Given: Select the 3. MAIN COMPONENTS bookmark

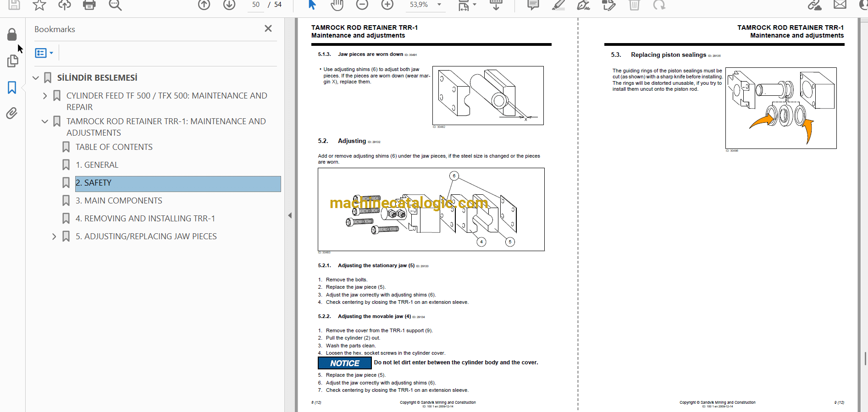Looking at the screenshot, I should (119, 201).
